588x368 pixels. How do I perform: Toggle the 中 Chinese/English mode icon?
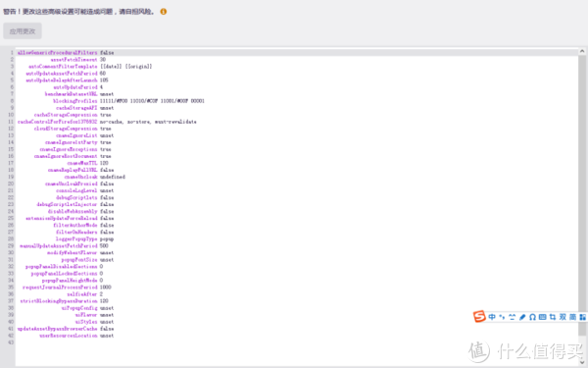492,317
